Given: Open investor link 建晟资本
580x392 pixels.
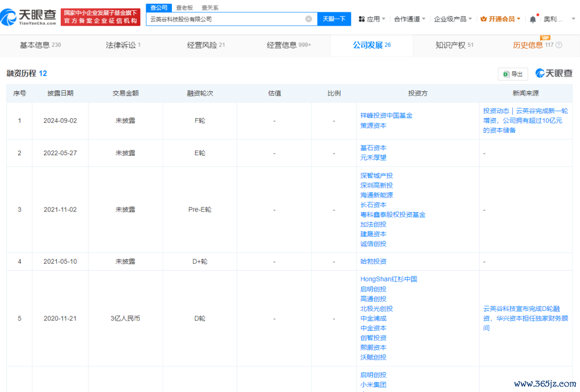Looking at the screenshot, I should coord(373,234).
